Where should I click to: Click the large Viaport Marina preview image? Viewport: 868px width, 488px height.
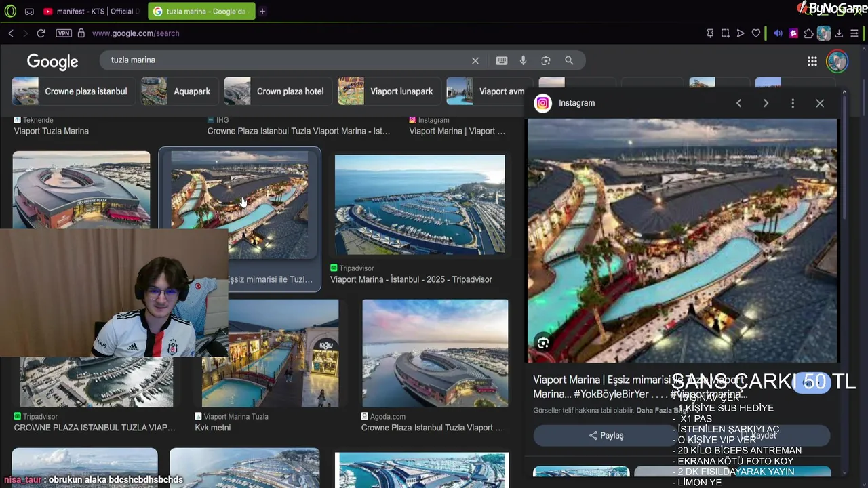click(x=682, y=241)
